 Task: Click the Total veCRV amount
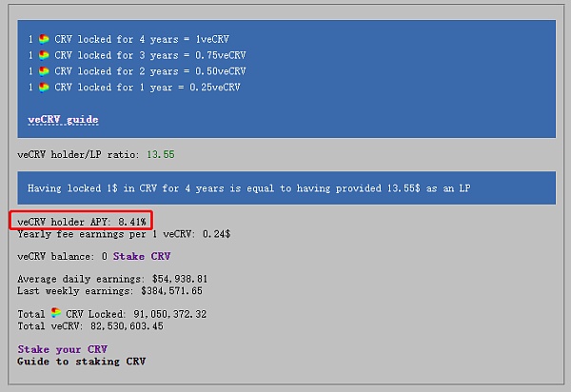coord(127,326)
